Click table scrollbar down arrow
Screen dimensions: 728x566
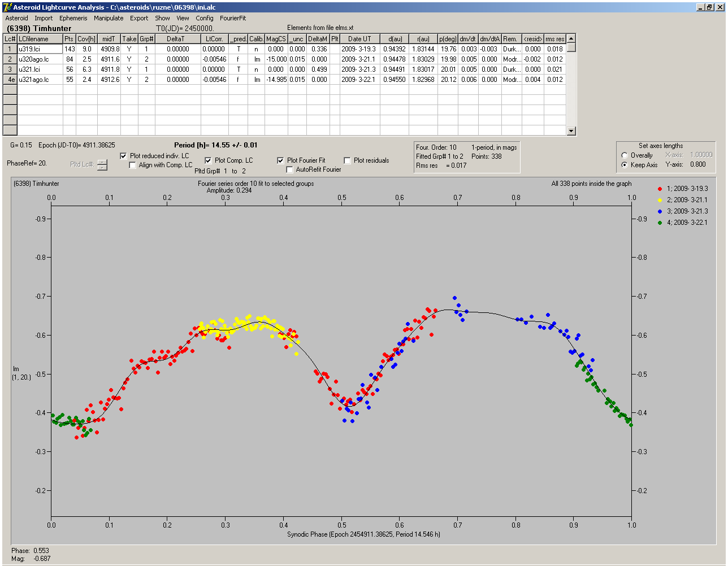tap(571, 131)
